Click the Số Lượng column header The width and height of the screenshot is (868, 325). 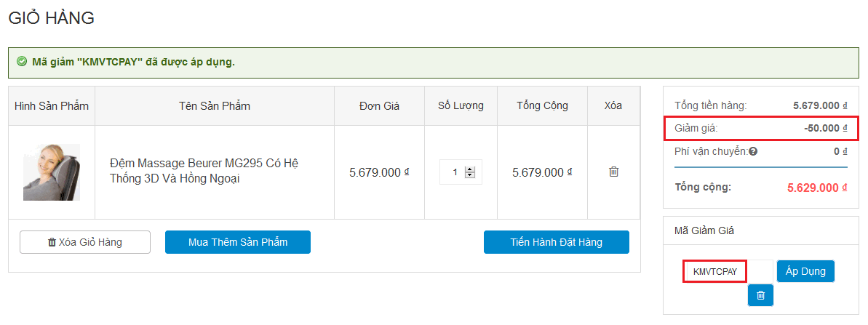pyautogui.click(x=461, y=106)
